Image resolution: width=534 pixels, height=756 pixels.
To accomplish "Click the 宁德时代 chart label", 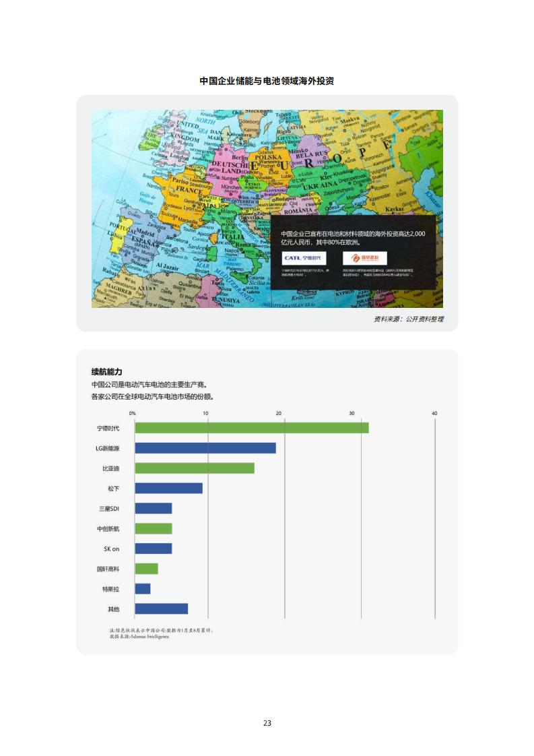I will pos(108,428).
